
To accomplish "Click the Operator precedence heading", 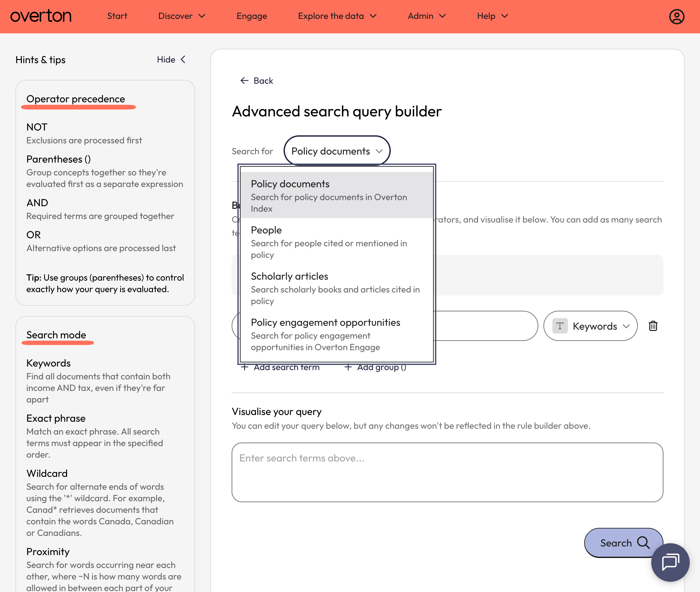I will [75, 99].
